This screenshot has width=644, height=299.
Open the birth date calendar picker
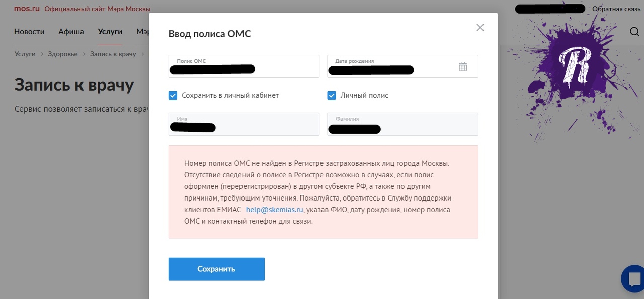click(463, 66)
